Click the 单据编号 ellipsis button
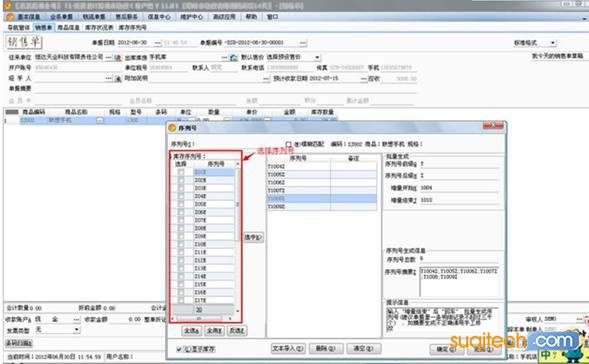This screenshot has height=364, width=589. click(303, 43)
